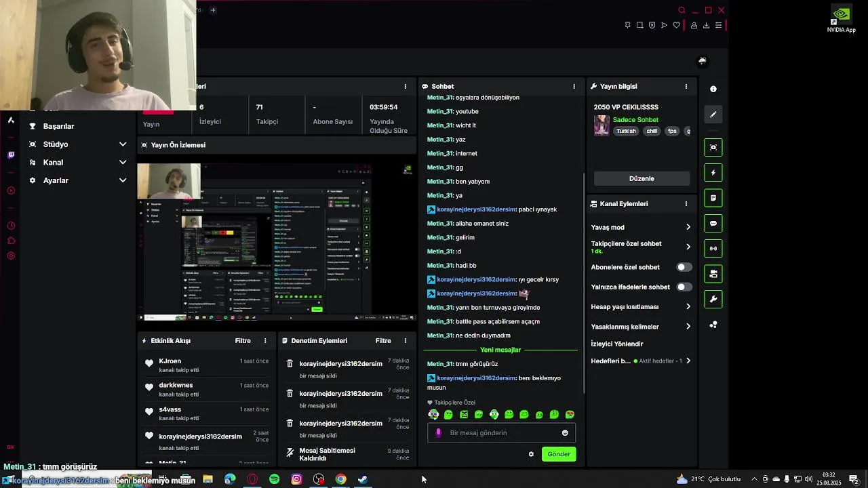
Task: Click s4vass in activity feed
Action: [170, 410]
